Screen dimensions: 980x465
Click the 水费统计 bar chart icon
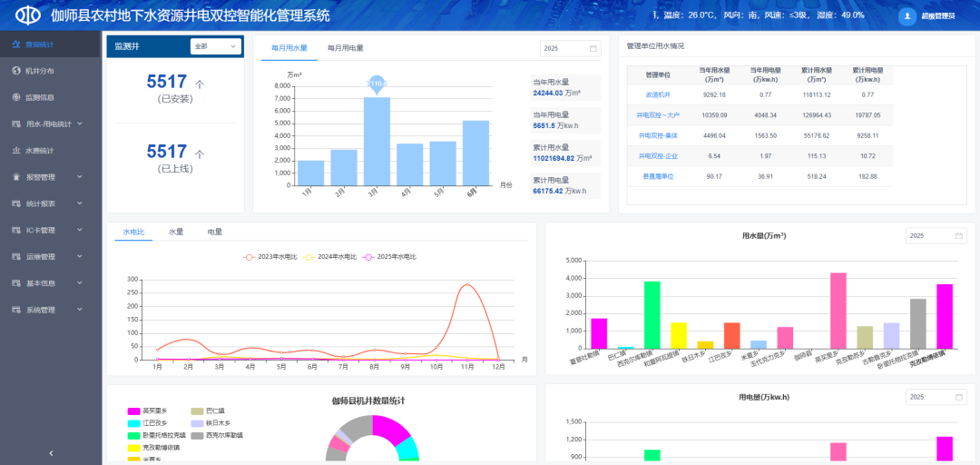tap(16, 151)
